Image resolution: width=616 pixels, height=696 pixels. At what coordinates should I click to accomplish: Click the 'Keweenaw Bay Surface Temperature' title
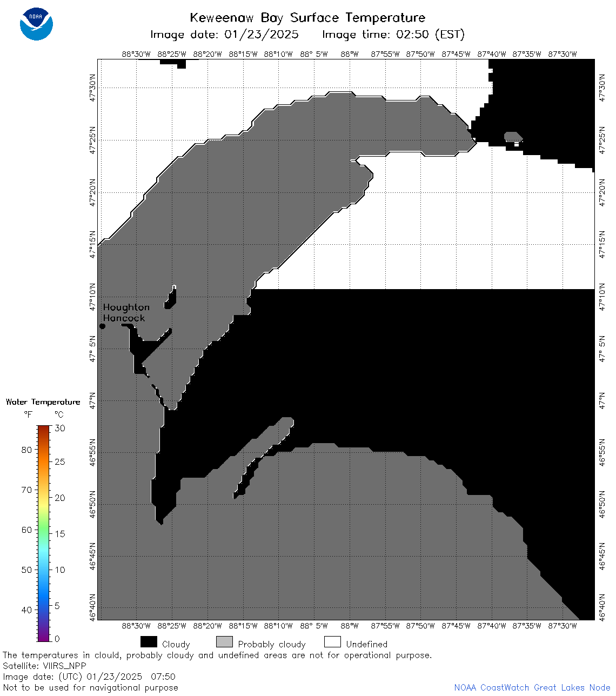coord(307,18)
